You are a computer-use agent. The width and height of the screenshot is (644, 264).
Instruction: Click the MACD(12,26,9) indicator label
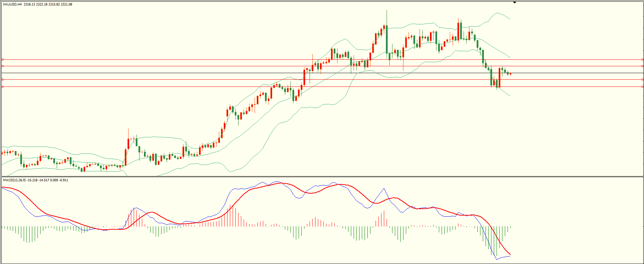click(14, 180)
